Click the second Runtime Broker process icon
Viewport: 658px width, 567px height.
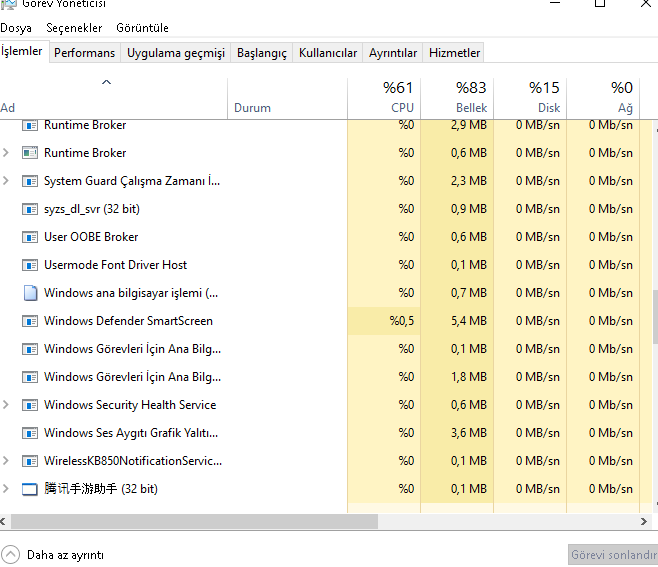click(x=30, y=153)
